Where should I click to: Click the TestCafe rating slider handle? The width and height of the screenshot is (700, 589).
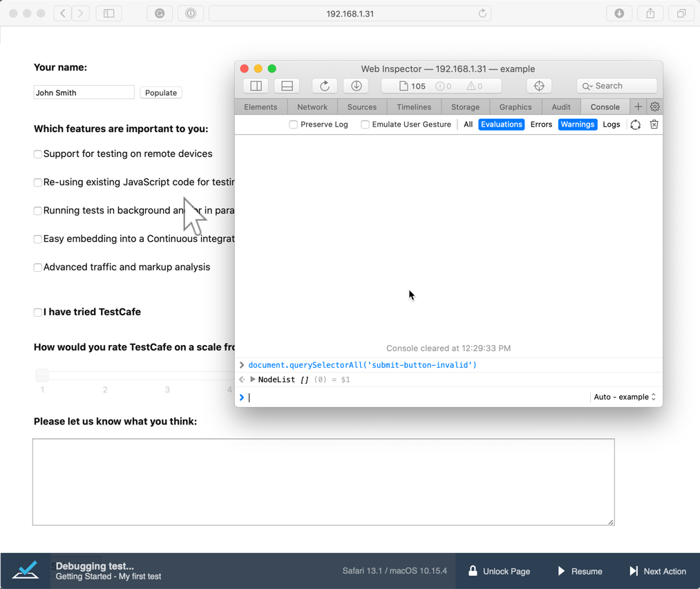point(42,375)
